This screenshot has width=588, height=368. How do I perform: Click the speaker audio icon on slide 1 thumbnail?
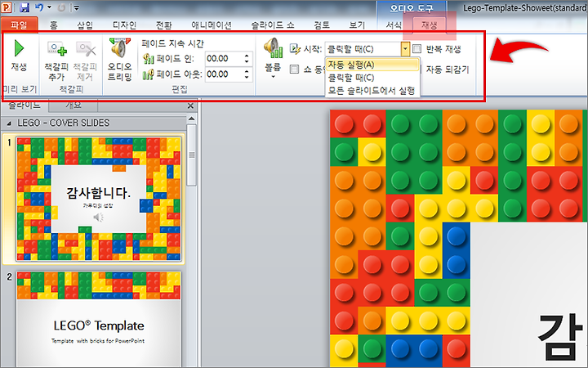pyautogui.click(x=98, y=217)
